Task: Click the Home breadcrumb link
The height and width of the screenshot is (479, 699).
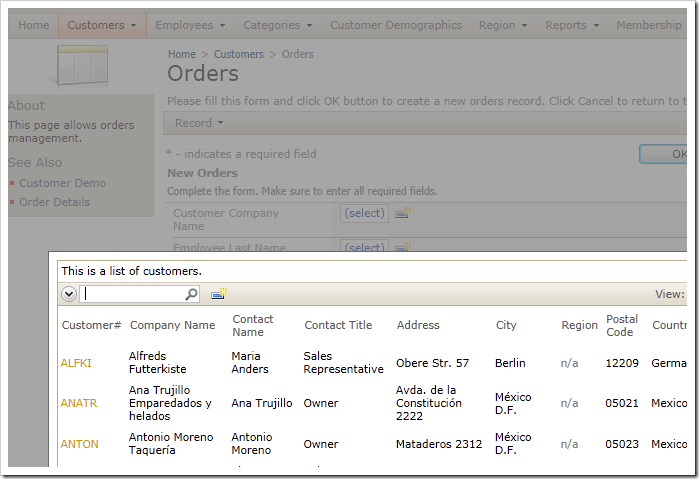Action: (181, 54)
